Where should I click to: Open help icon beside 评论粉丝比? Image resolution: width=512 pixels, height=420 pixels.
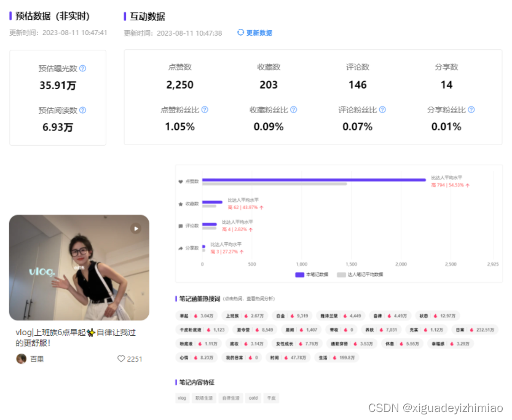click(382, 109)
